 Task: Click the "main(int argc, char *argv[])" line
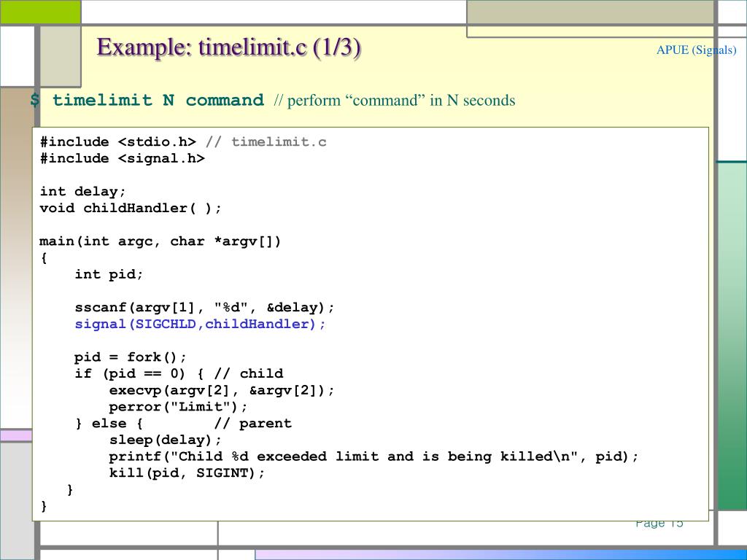[160, 241]
